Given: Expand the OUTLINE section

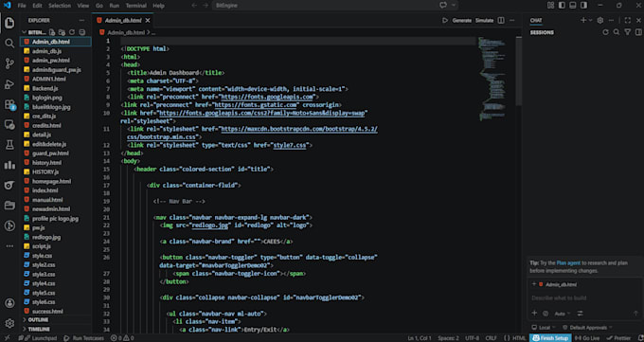Looking at the screenshot, I should tap(56, 320).
